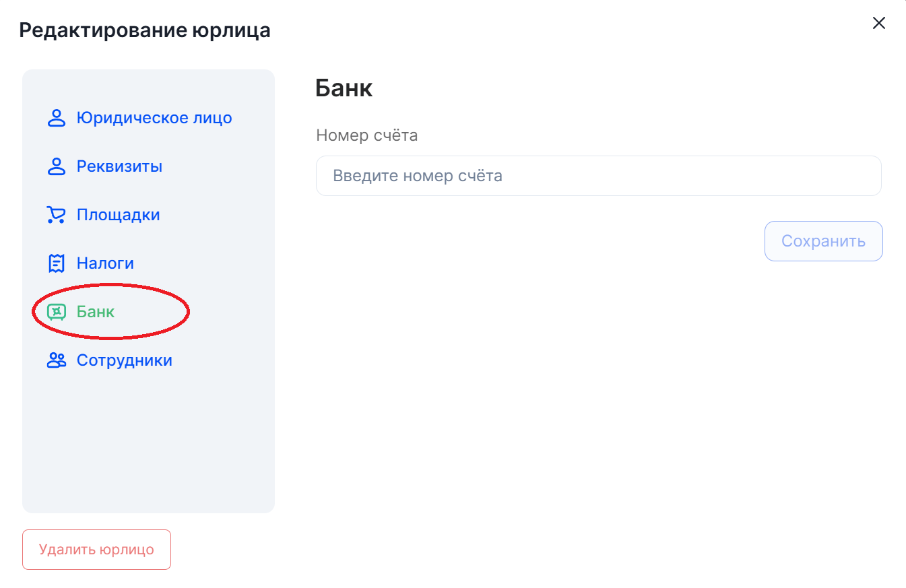Go to the Площадки menu item

click(118, 216)
